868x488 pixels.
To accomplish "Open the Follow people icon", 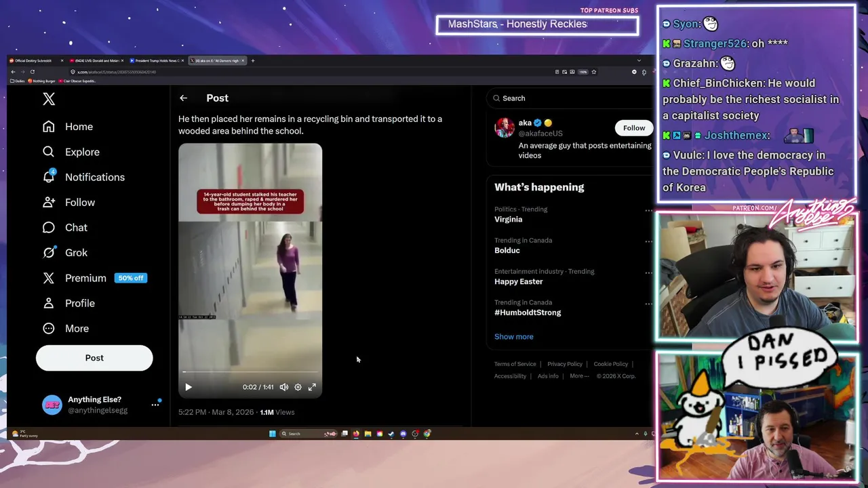I will pyautogui.click(x=49, y=202).
